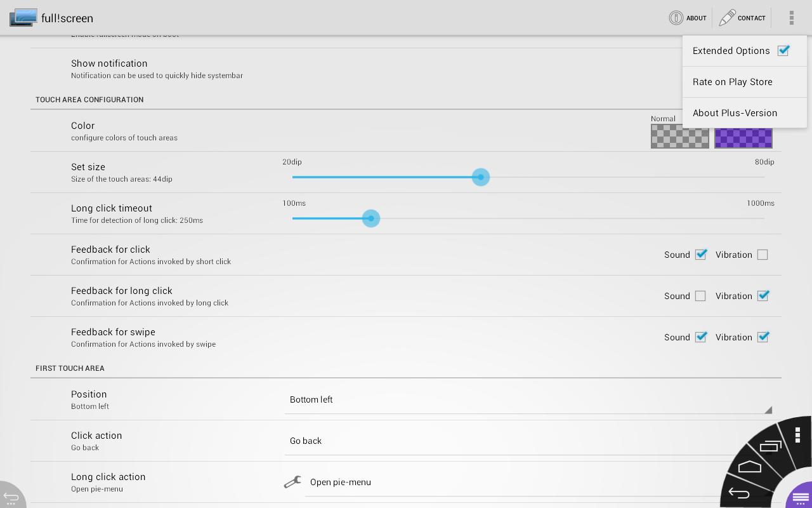The image size is (812, 508).
Task: Uncheck Extended Options checkbox
Action: click(783, 51)
